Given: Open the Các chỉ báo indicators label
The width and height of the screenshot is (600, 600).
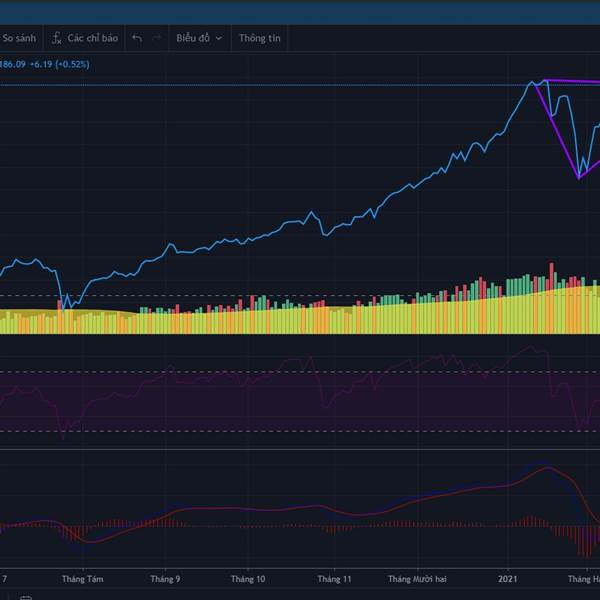Looking at the screenshot, I should click(93, 38).
